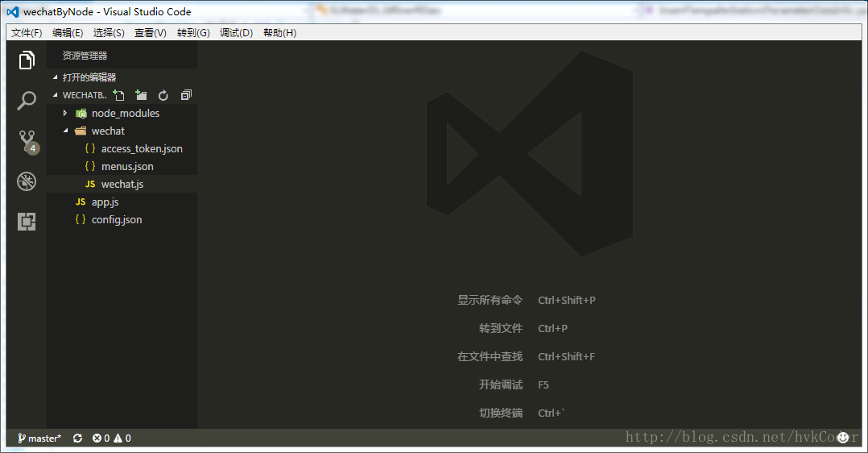Click 在文件中查找 shortcut hint
The height and width of the screenshot is (453, 868).
pyautogui.click(x=490, y=356)
